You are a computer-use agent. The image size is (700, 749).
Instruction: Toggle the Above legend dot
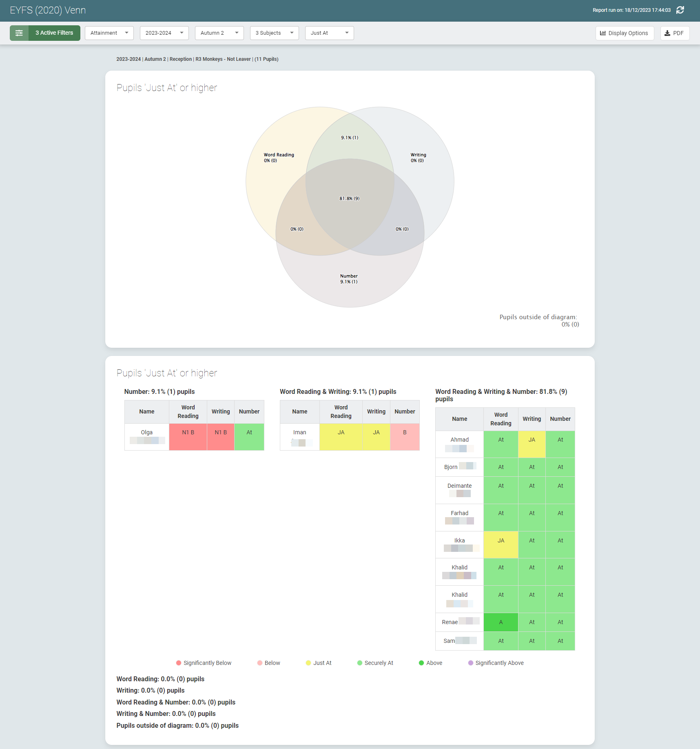(421, 663)
